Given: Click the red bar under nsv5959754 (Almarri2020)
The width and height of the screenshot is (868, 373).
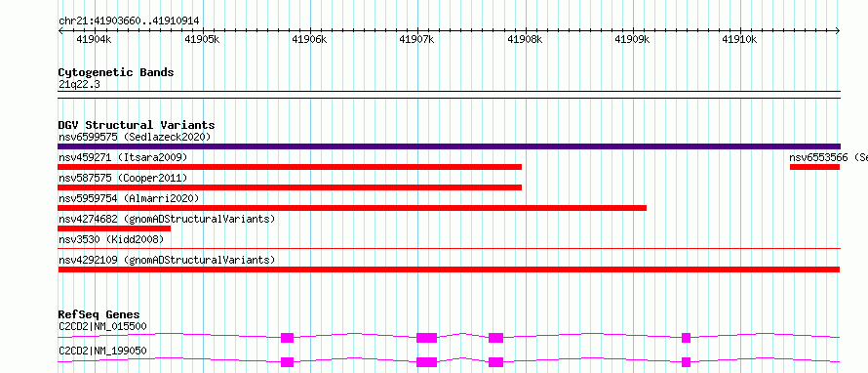Looking at the screenshot, I should click(352, 208).
